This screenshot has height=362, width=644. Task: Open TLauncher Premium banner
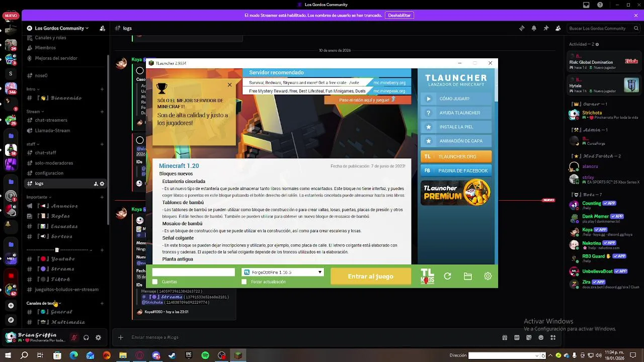pos(456,193)
